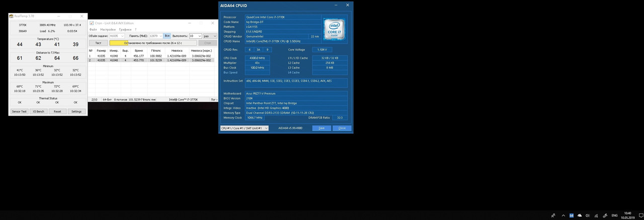Click the Close button in AIDA64 CPUID
The width and height of the screenshot is (644, 220).
tap(342, 128)
